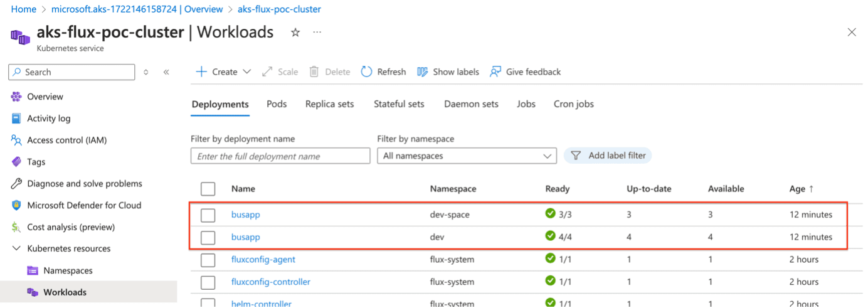Collapse the Kubernetes resources section
Screen dimensions: 868x308
point(16,249)
